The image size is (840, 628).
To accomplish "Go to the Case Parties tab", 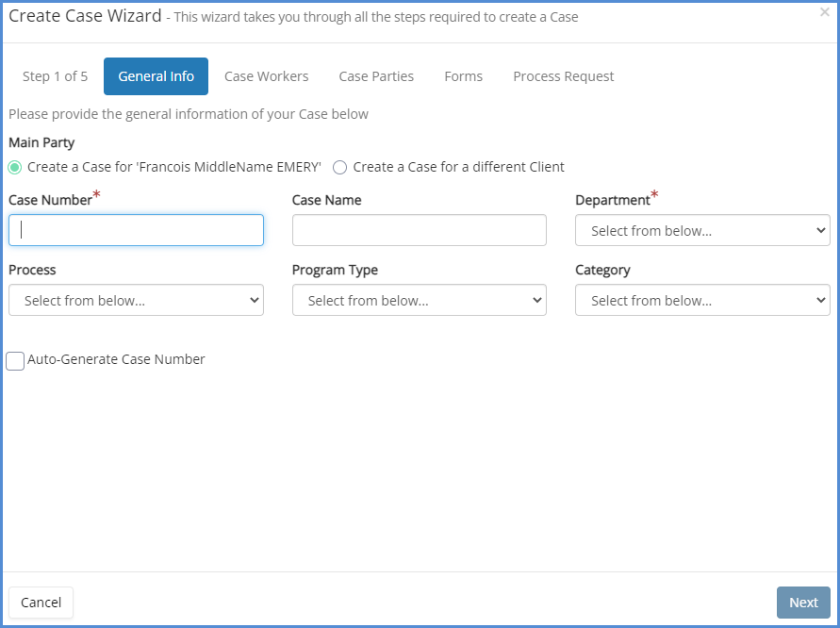I will (x=376, y=76).
